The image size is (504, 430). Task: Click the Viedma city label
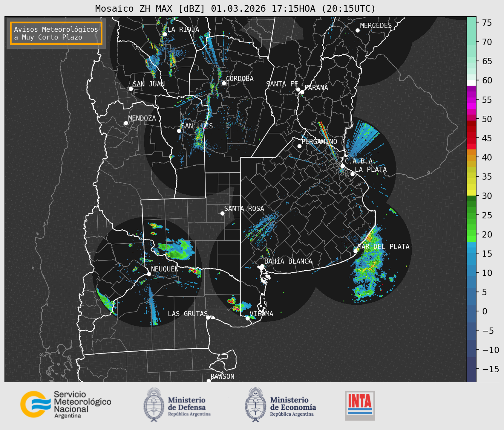point(261,314)
